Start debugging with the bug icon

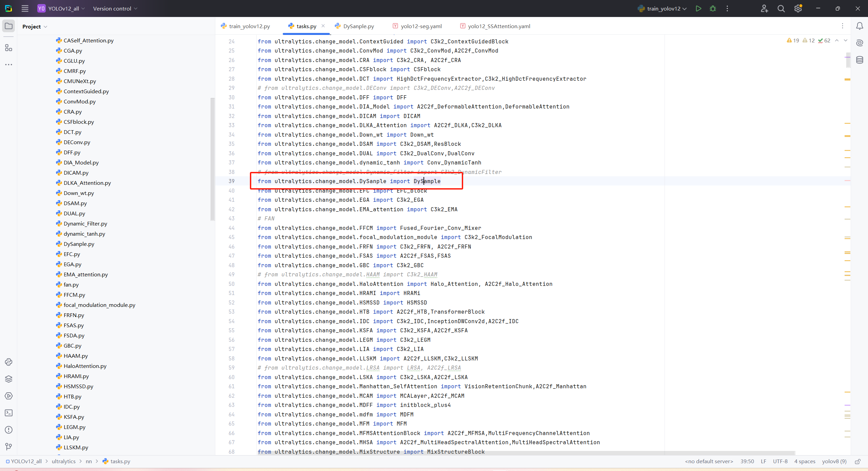point(713,8)
